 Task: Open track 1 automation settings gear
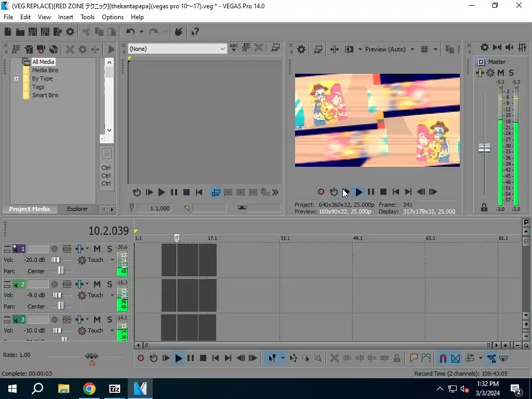(82, 260)
